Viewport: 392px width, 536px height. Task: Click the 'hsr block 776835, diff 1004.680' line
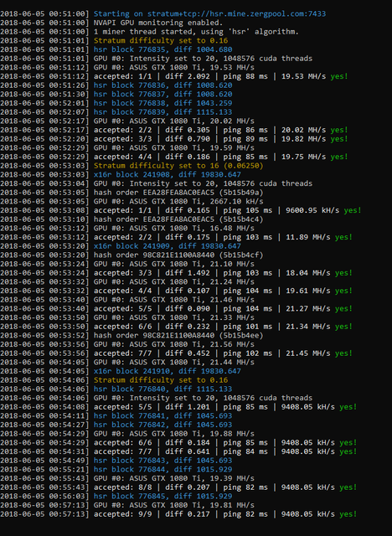116,49
